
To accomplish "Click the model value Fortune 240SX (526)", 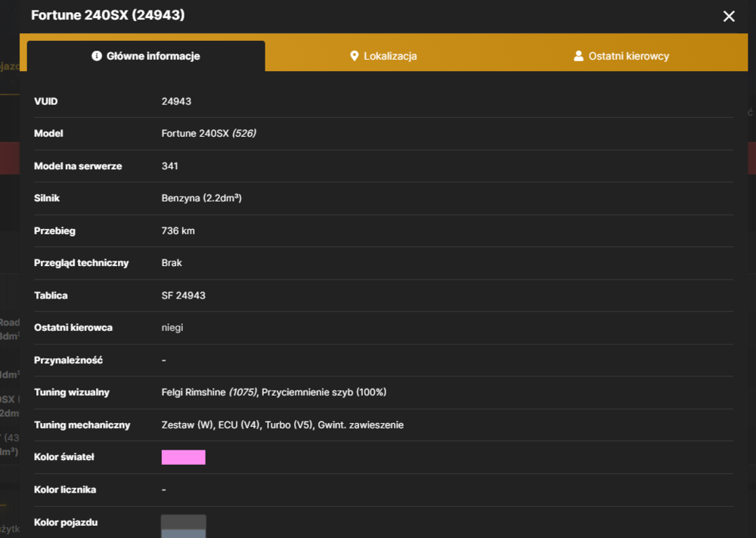I will point(209,134).
